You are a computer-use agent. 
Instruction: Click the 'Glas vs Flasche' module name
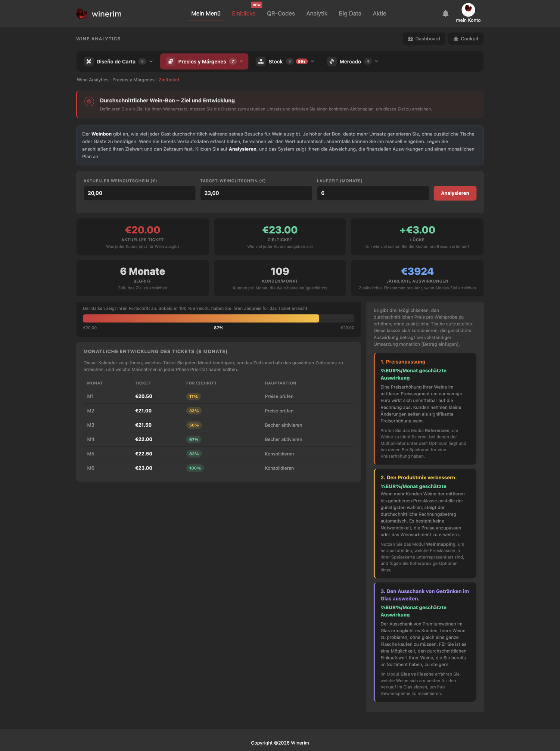417,674
